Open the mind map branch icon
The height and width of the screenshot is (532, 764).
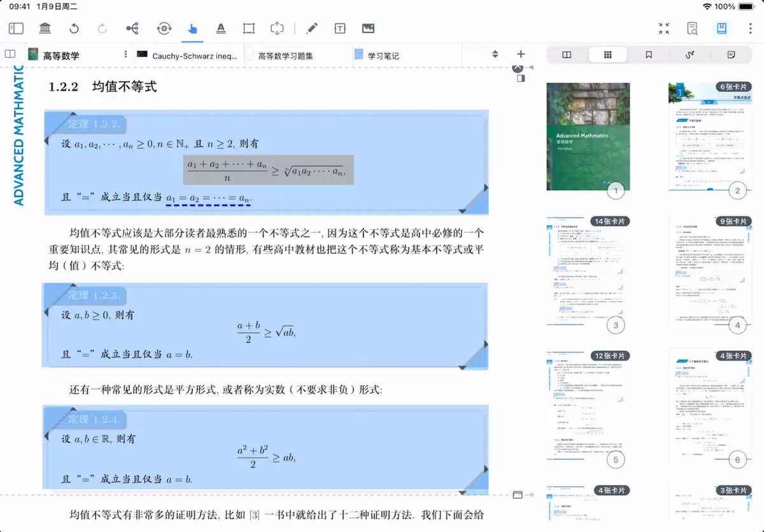click(x=132, y=28)
